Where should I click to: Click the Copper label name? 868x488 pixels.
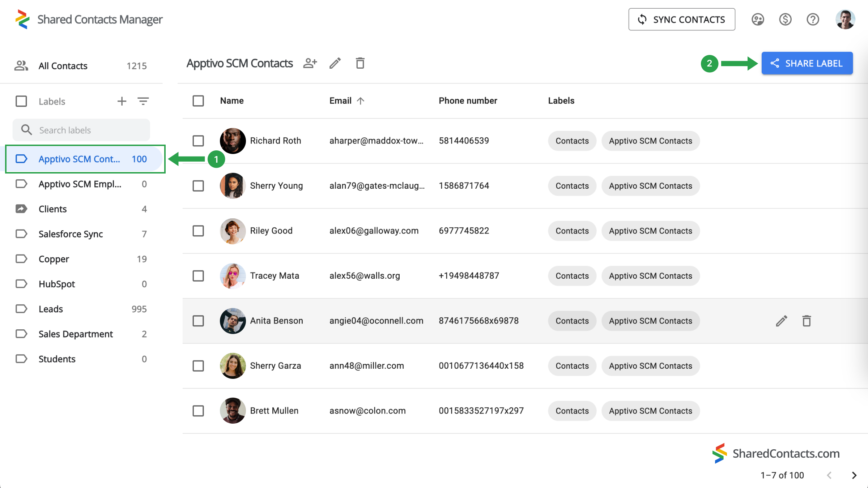click(x=54, y=259)
